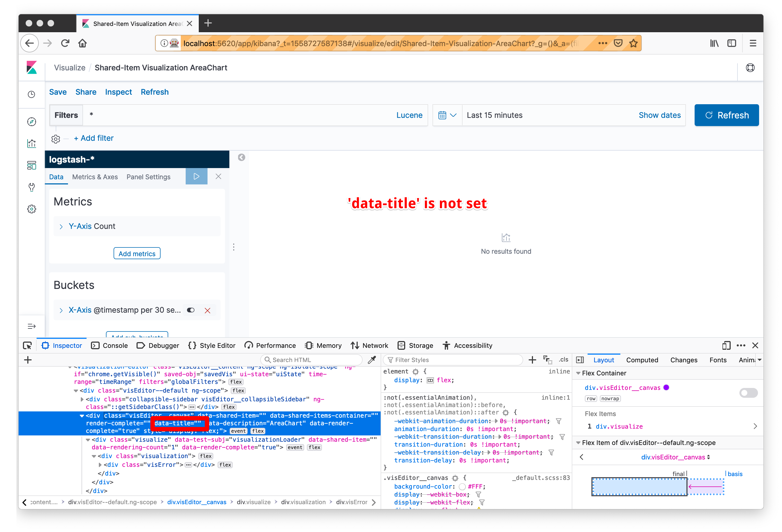Switch to the Metrics & Axes tab
This screenshot has width=782, height=532.
[95, 177]
